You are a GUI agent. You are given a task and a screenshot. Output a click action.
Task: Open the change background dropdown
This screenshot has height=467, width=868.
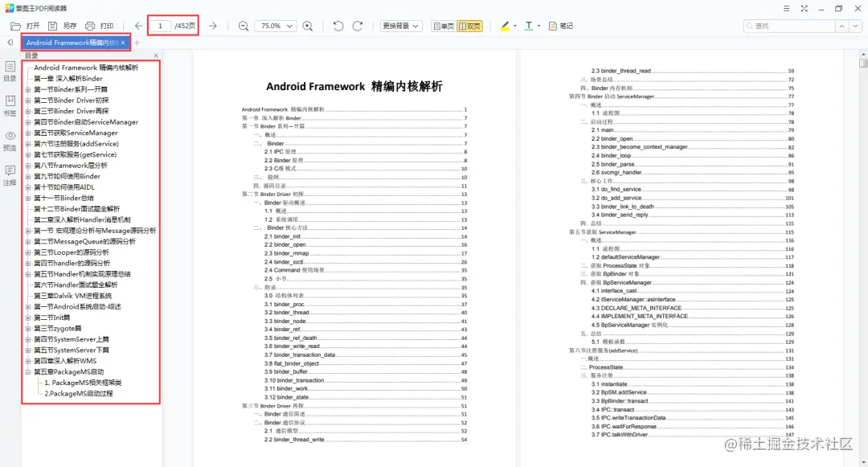[401, 26]
